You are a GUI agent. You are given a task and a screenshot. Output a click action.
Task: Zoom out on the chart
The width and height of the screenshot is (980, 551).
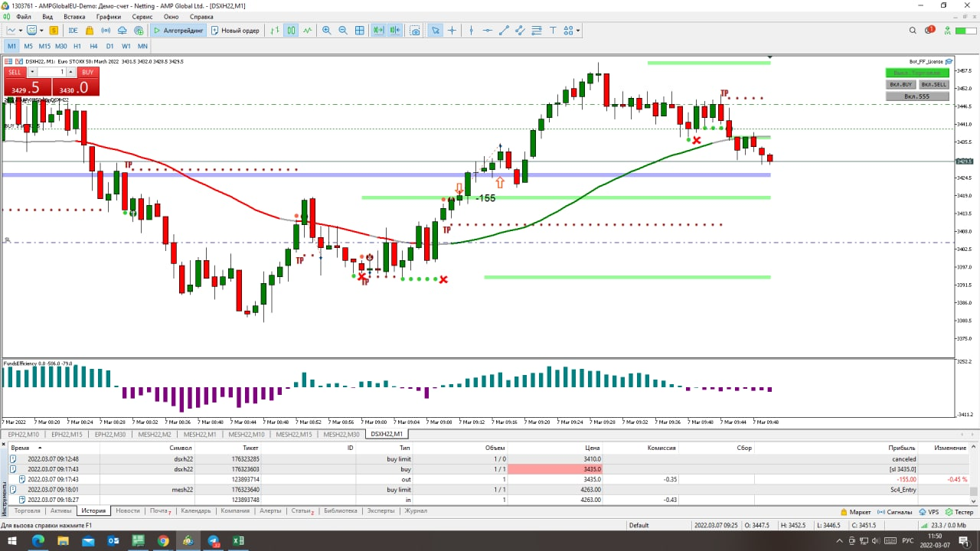click(343, 31)
